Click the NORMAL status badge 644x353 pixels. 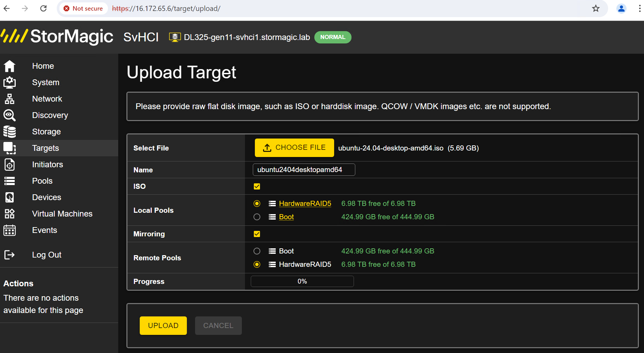click(x=333, y=37)
